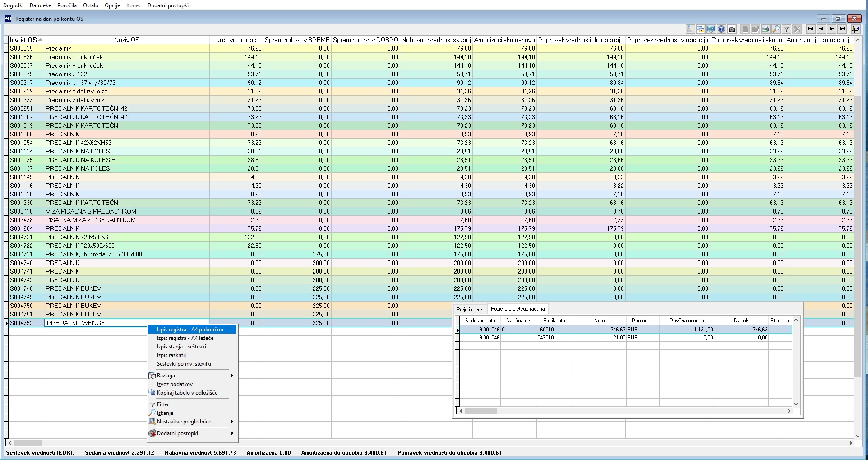Select invoice row with protikonto 047010
Screen dimensions: 868x460
(626, 338)
